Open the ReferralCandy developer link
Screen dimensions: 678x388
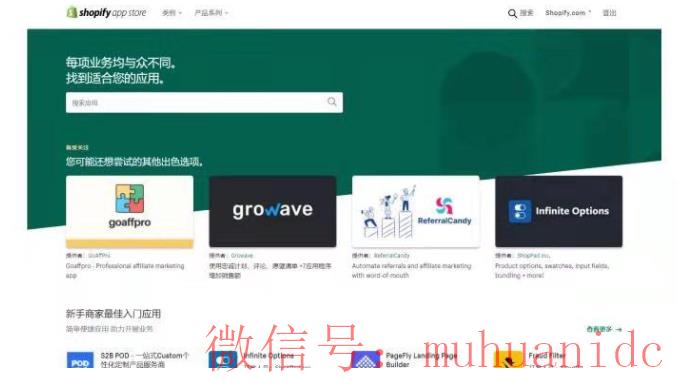click(391, 256)
